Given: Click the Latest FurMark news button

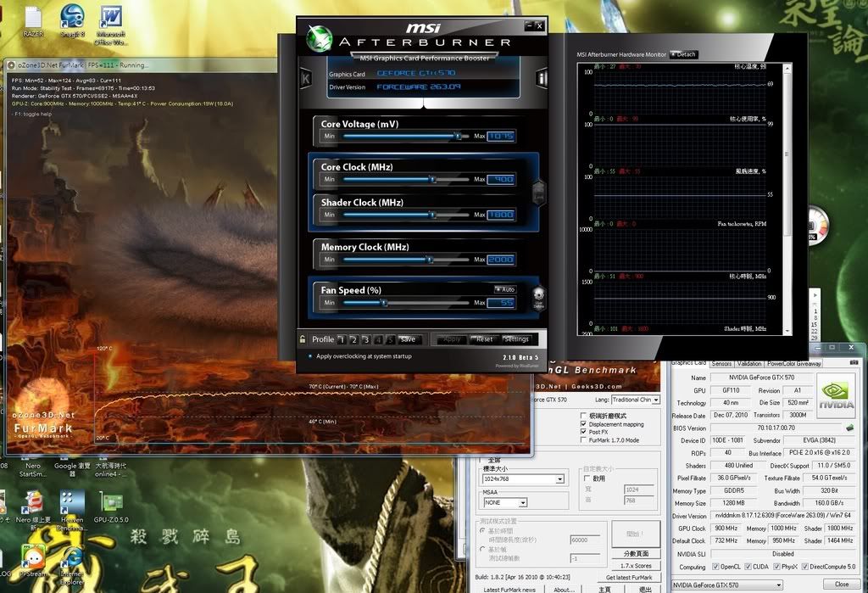Looking at the screenshot, I should [x=509, y=589].
